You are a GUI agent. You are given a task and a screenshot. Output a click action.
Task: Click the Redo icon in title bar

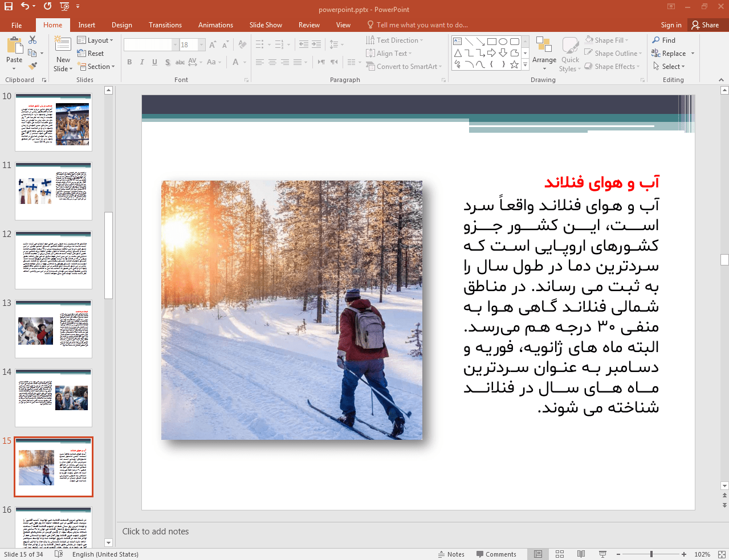47,6
